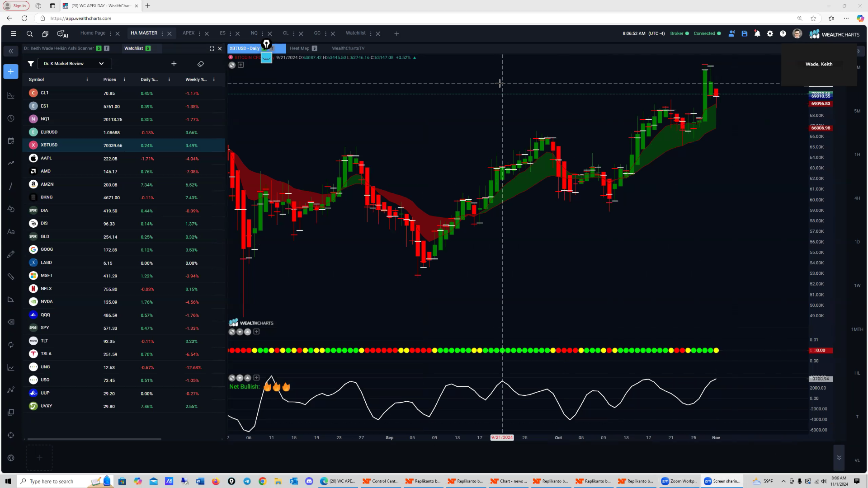Select the NVDA row in watchlist
Screen dimensions: 868x488
coord(124,302)
